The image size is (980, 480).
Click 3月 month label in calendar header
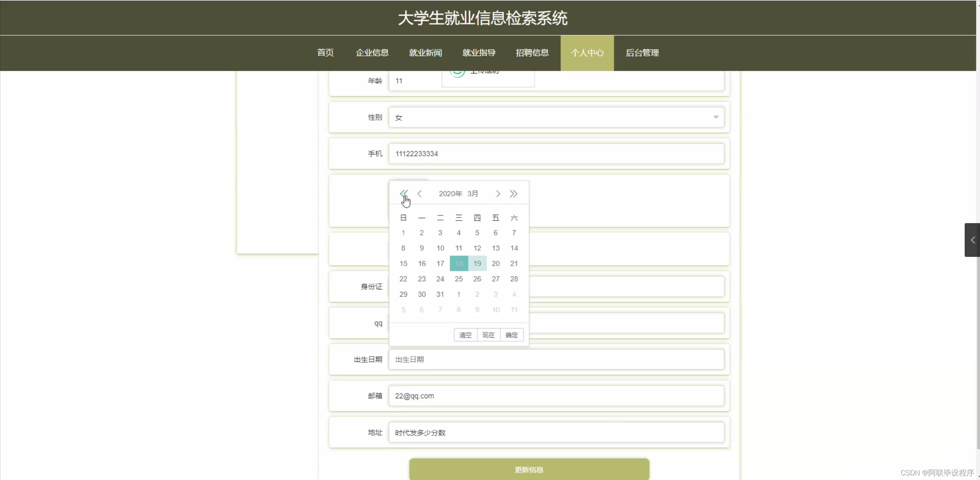(472, 194)
